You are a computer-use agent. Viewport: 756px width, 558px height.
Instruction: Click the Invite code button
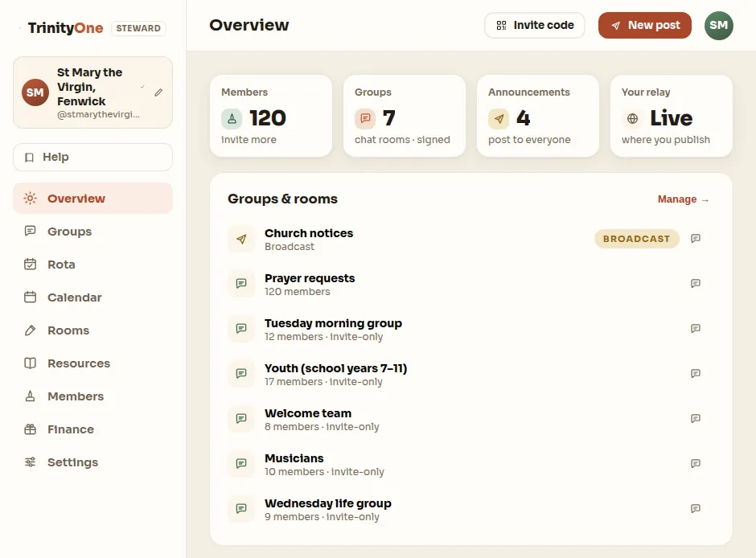(x=535, y=26)
